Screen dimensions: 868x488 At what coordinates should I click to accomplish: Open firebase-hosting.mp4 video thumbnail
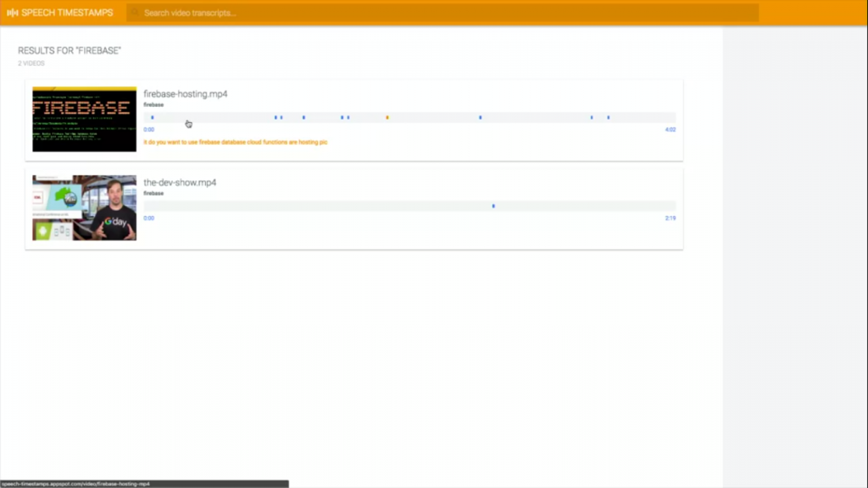point(84,119)
